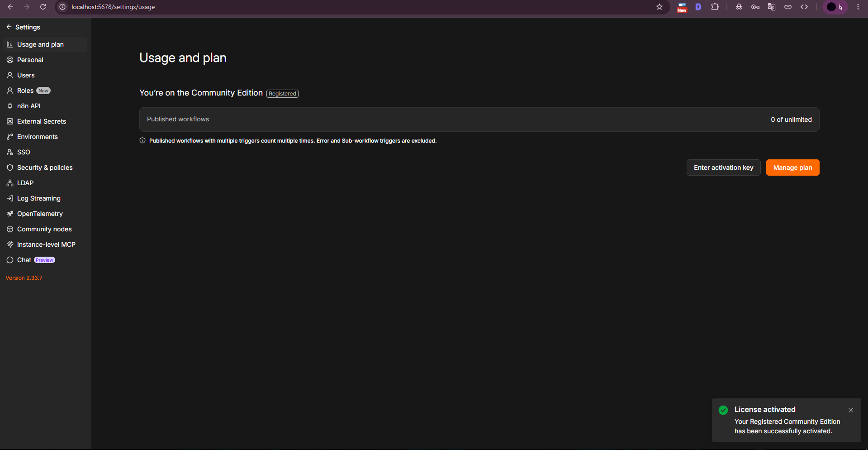Open LDAP settings
Viewport: 868px width, 450px height.
45,183
